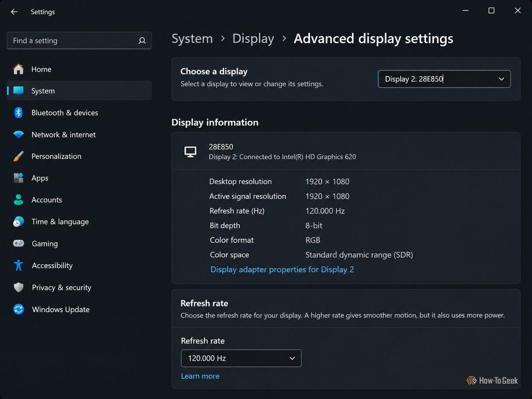Image resolution: width=532 pixels, height=399 pixels.
Task: Click the Accounts person icon
Action: 19,199
